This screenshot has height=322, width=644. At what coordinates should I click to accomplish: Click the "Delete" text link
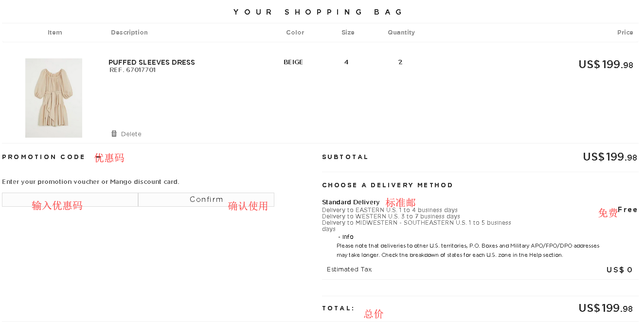(131, 134)
